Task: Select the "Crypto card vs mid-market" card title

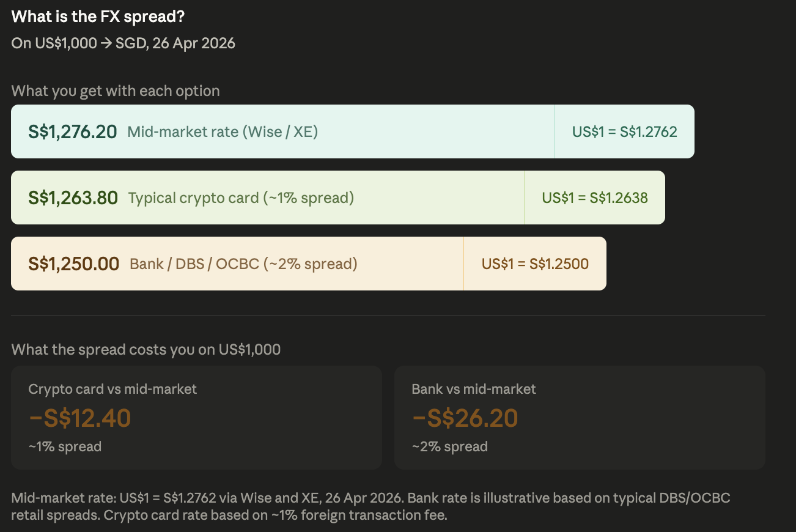Action: click(112, 389)
